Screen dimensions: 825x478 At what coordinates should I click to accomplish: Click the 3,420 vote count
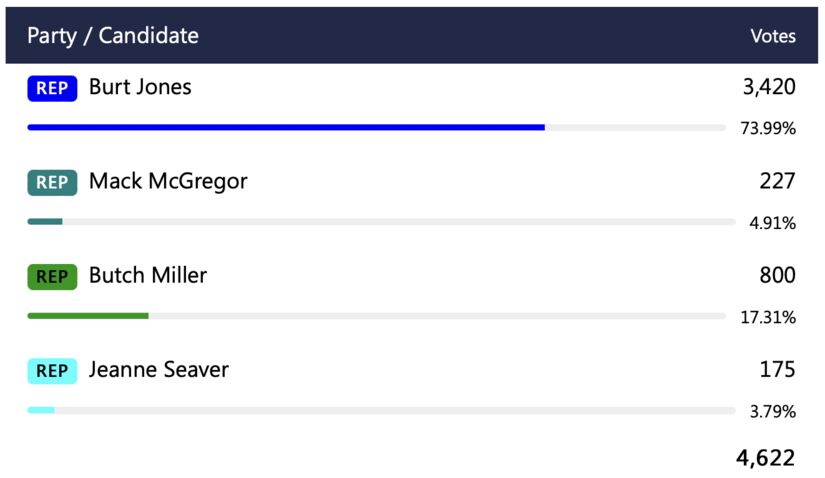pyautogui.click(x=769, y=87)
